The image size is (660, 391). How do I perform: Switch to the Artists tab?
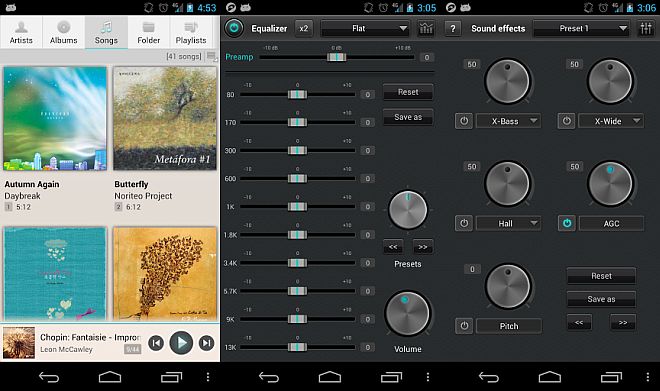click(x=21, y=33)
